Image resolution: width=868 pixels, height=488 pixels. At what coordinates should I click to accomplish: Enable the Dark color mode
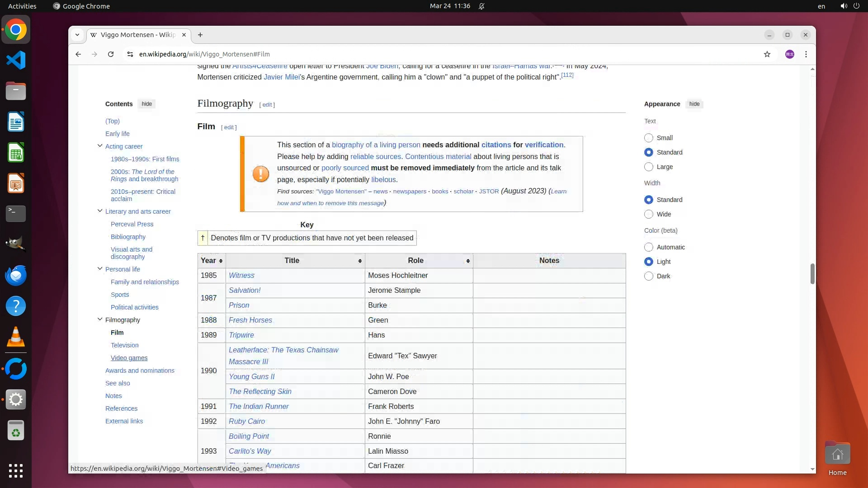[x=649, y=276]
